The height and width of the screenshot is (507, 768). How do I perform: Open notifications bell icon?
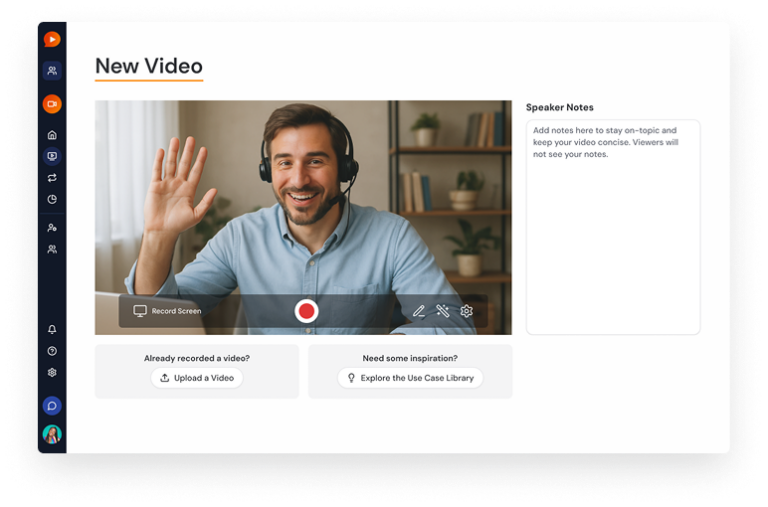click(52, 329)
